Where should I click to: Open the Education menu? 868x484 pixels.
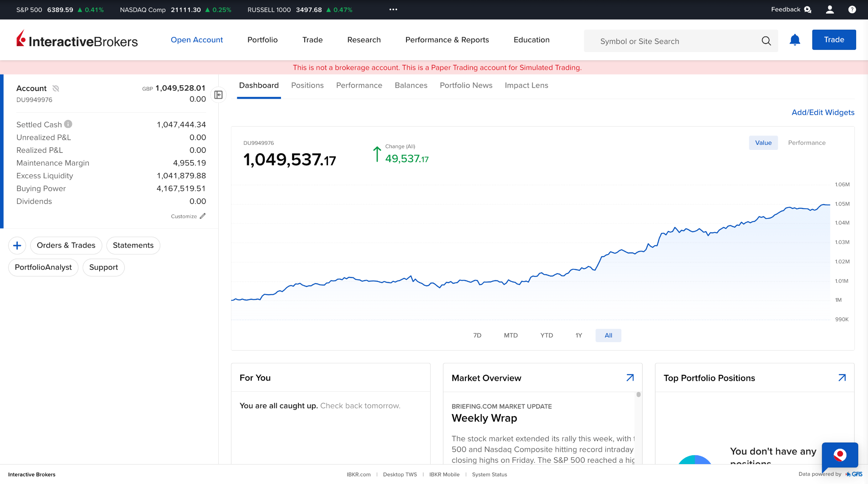click(x=531, y=40)
